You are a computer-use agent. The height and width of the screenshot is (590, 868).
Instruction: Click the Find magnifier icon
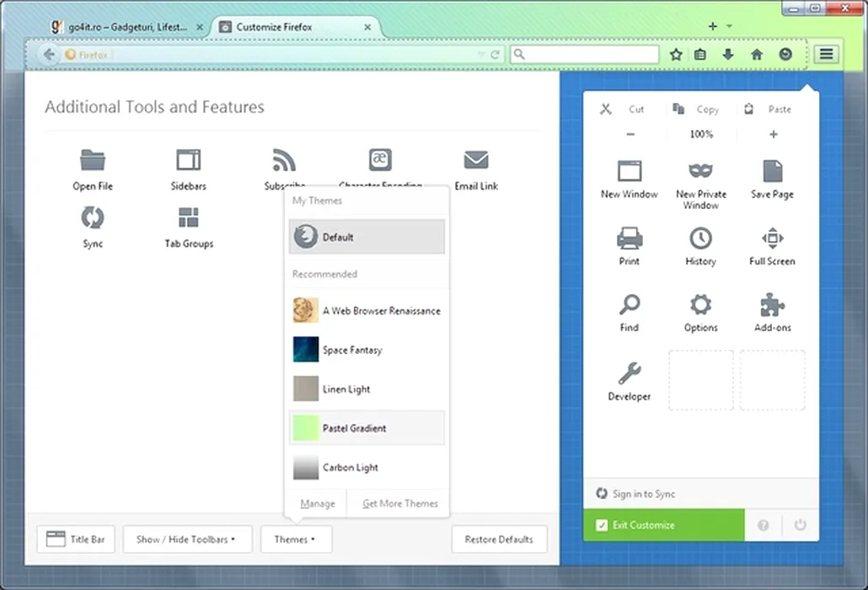(x=630, y=305)
